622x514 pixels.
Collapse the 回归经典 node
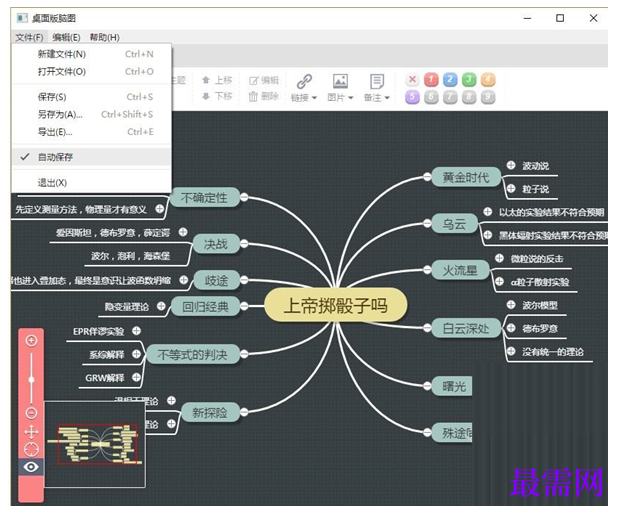(x=244, y=306)
